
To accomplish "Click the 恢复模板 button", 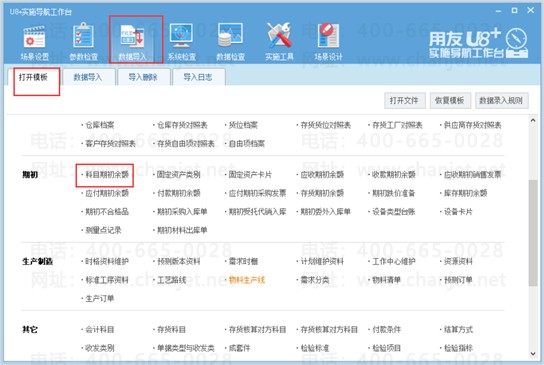I will click(x=450, y=101).
